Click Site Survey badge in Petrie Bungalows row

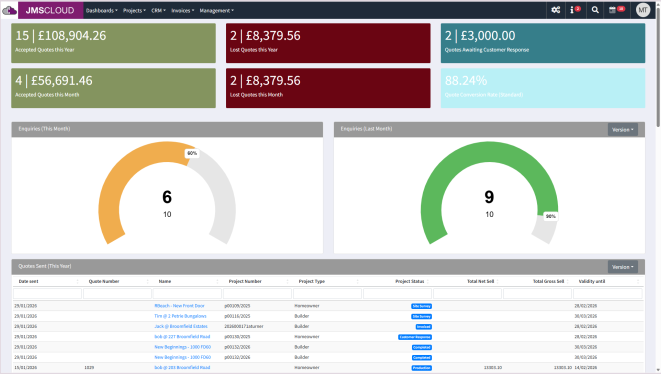[x=422, y=316]
